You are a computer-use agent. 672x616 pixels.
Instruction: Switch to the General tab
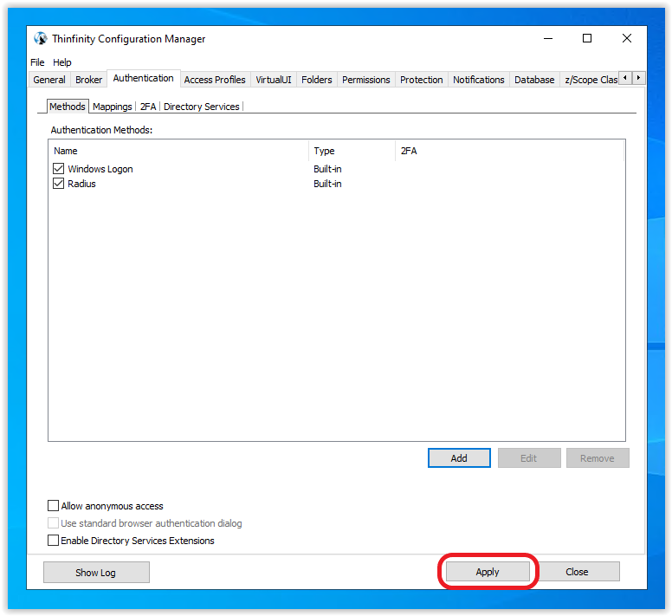tap(49, 80)
